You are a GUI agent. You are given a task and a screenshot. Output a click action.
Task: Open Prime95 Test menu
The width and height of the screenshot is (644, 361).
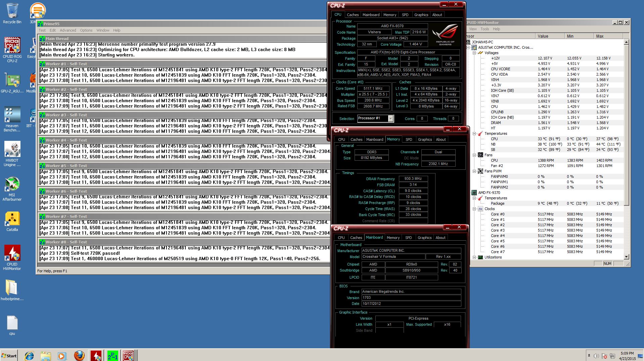pos(42,30)
